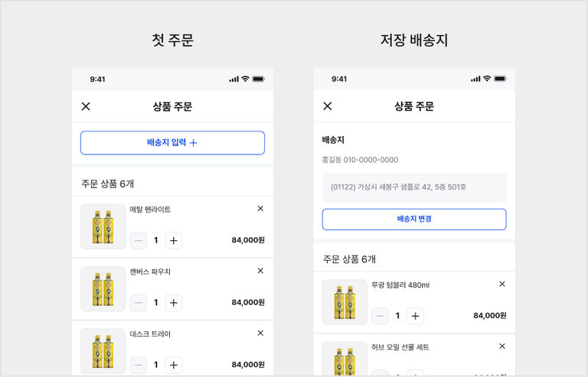The image size is (588, 377).
Task: Click the battery icon in 저장 배송지 status bar
Action: click(500, 78)
